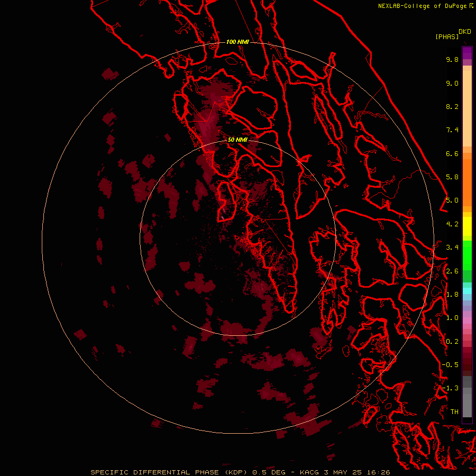
Task: Click the 5.0 value on the color scale
Action: tap(452, 200)
